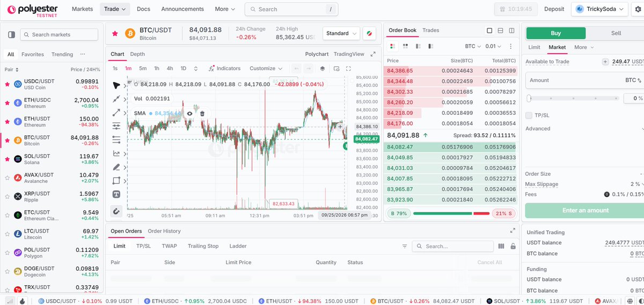Screen dimensions: 644x305
Task: Open the Favorites markets tab
Action: point(33,54)
